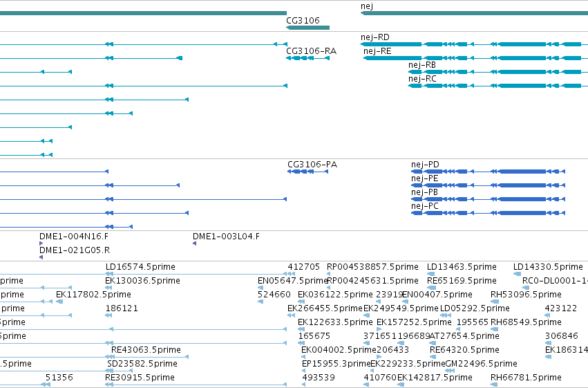Select the EK117802.5prime EST label

(93, 295)
